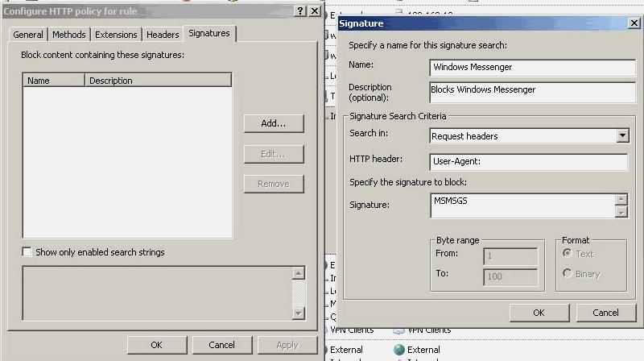Switch to the Extensions tab

[x=116, y=35]
